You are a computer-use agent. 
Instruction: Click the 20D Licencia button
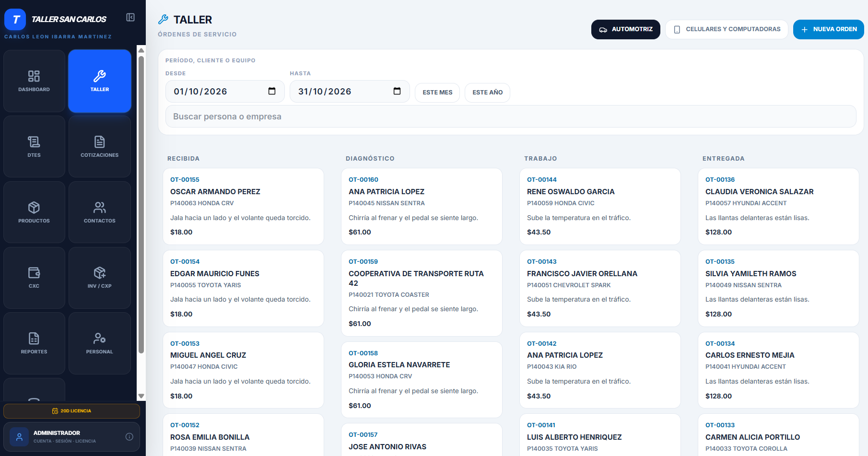click(x=71, y=411)
